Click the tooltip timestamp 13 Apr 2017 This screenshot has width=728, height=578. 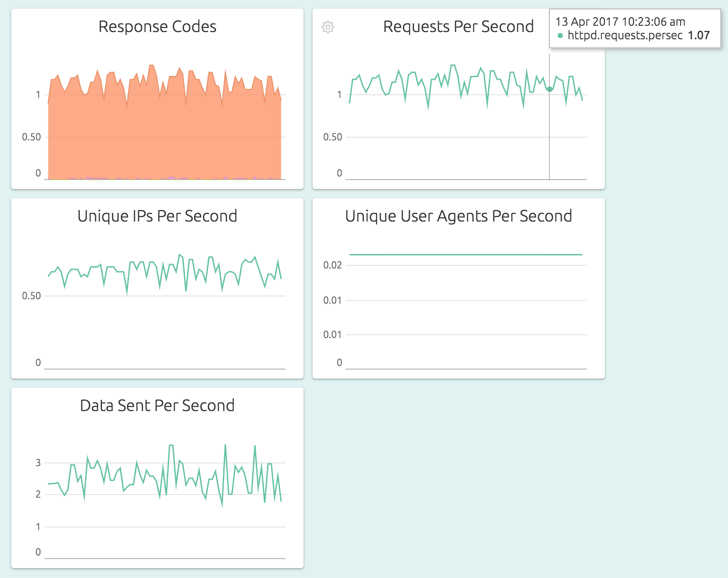click(x=620, y=22)
